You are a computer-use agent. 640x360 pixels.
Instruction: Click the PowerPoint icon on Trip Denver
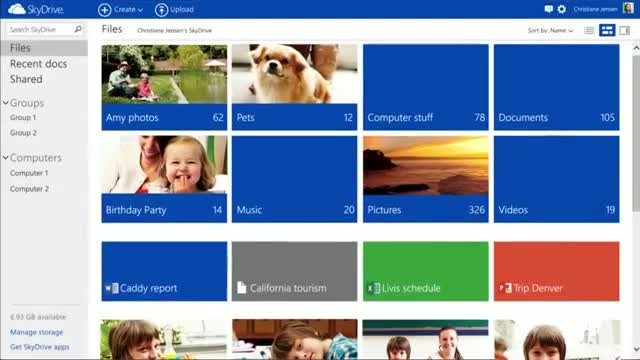pyautogui.click(x=505, y=288)
